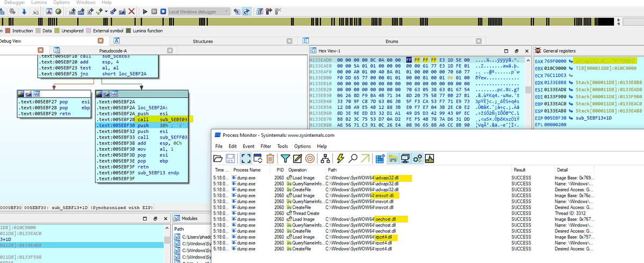Pause the debugged process
Viewport: 644px width, 263px height.
(155, 11)
